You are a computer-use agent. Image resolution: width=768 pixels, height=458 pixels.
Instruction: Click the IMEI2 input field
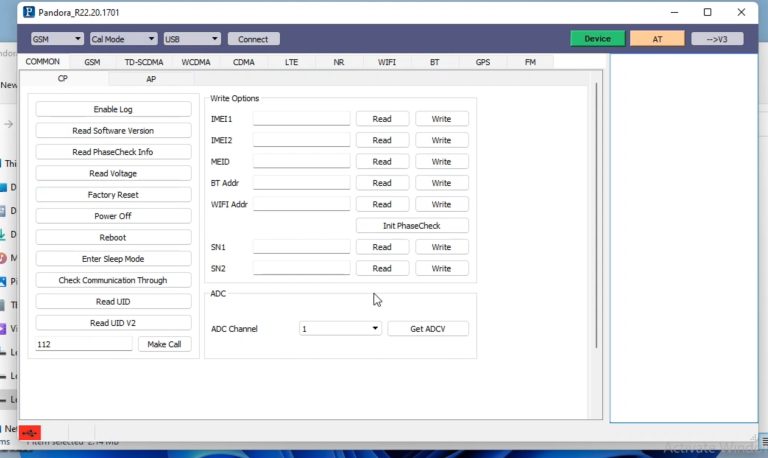301,140
